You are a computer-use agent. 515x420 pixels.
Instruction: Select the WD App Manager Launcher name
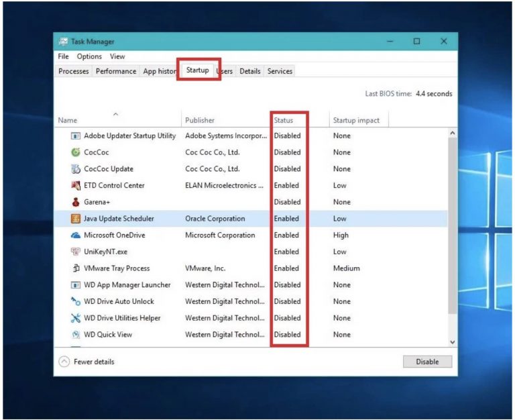point(127,285)
